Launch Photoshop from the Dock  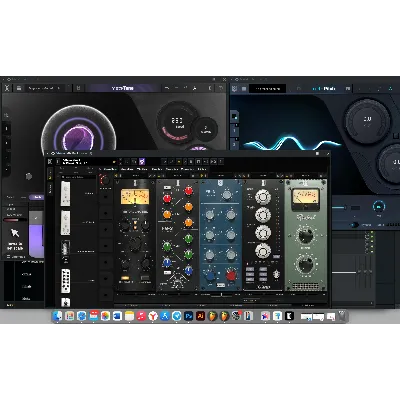click(x=189, y=316)
